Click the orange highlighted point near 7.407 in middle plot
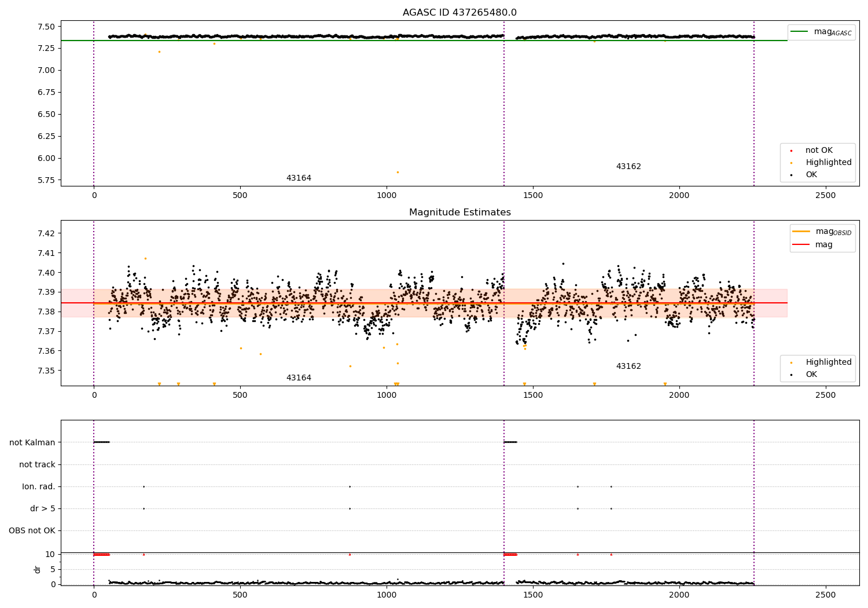The height and width of the screenshot is (608, 868). point(145,258)
